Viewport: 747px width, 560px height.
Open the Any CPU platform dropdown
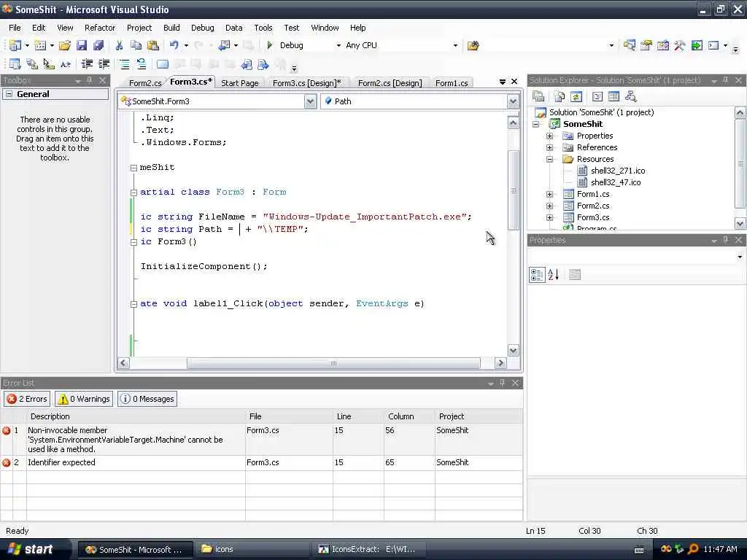point(455,46)
